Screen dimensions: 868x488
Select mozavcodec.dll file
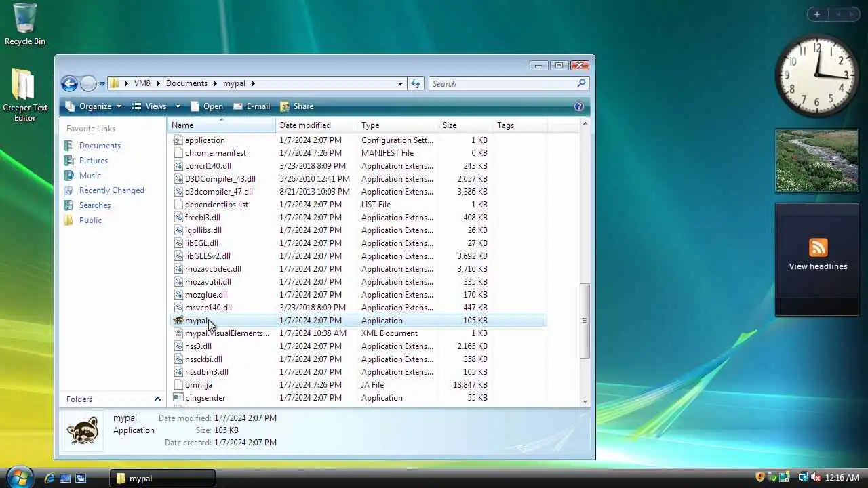coord(213,269)
